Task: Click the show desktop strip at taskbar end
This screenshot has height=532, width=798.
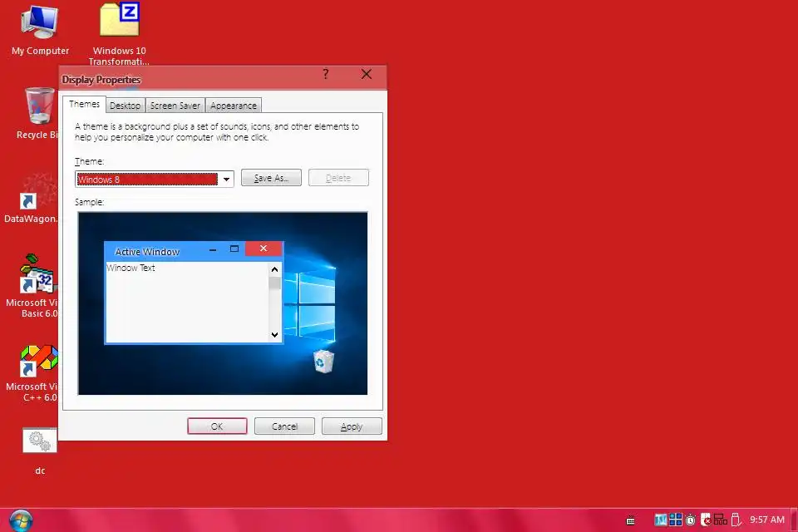Action: [795, 520]
